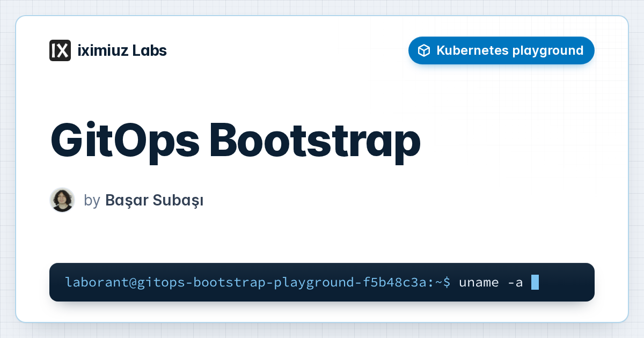
Task: Click the author avatar photo
Action: click(62, 200)
